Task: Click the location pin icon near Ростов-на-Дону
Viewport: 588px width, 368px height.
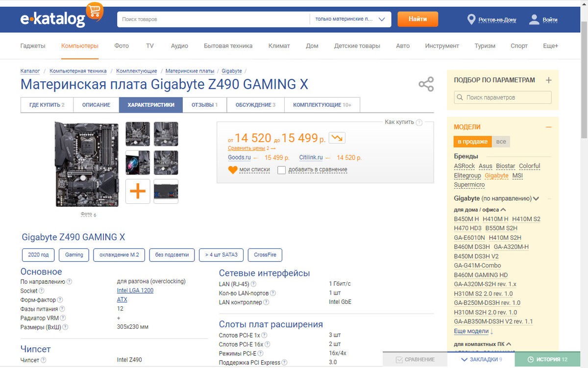Action: click(471, 20)
